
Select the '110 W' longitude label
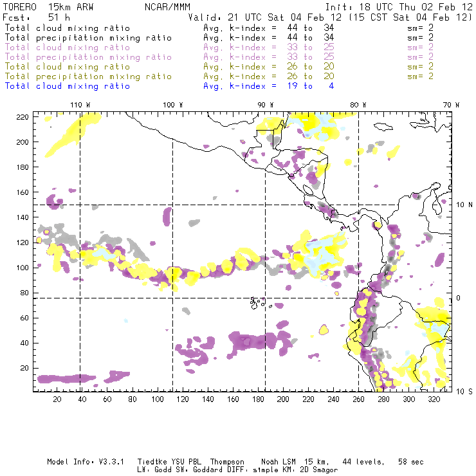coord(80,105)
